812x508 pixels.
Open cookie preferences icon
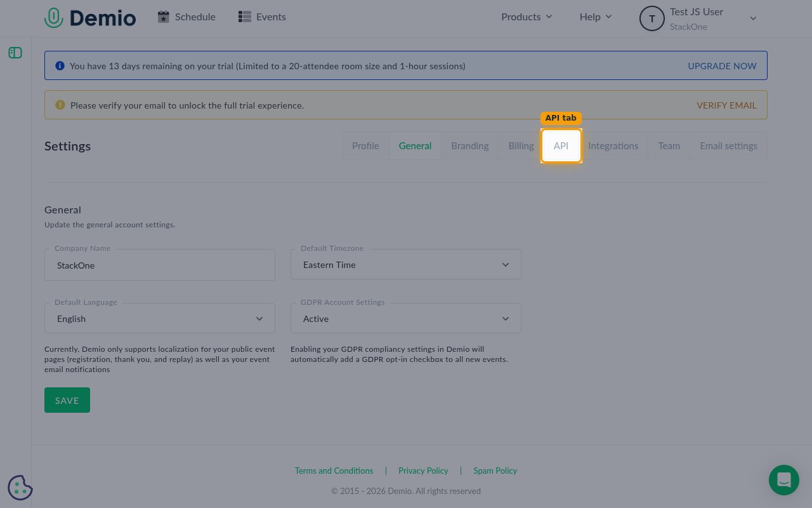20,488
